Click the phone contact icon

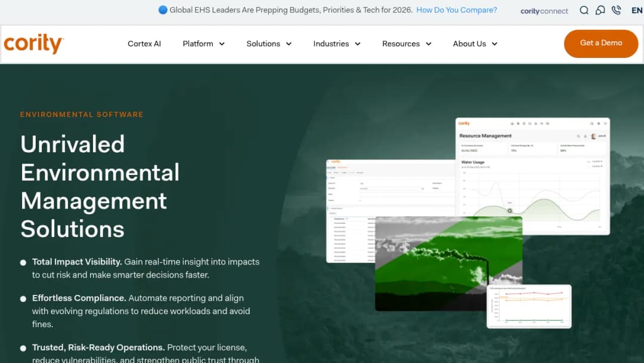pos(616,10)
